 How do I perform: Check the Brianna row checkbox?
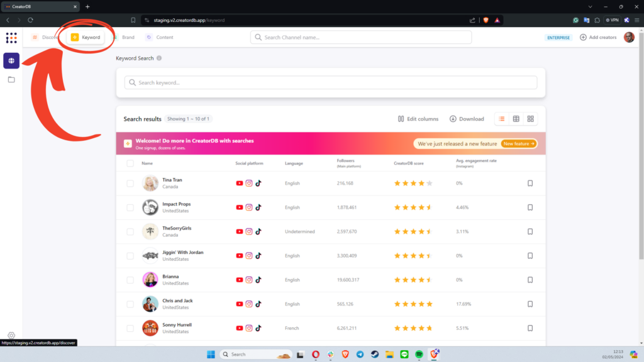[130, 280]
